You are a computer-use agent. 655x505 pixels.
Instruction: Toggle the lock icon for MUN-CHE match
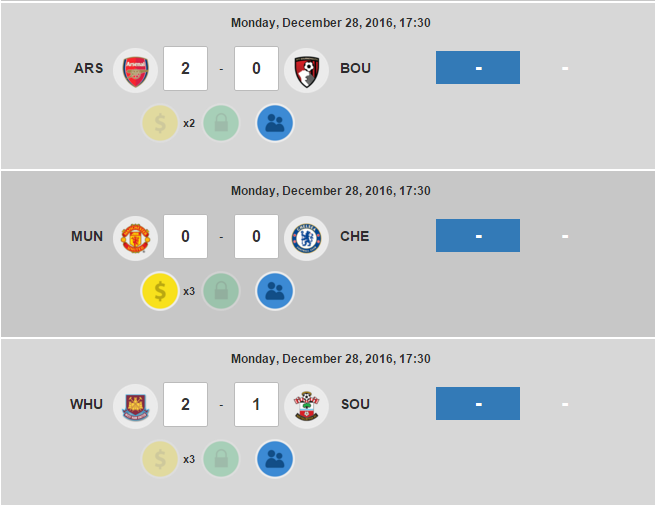221,292
